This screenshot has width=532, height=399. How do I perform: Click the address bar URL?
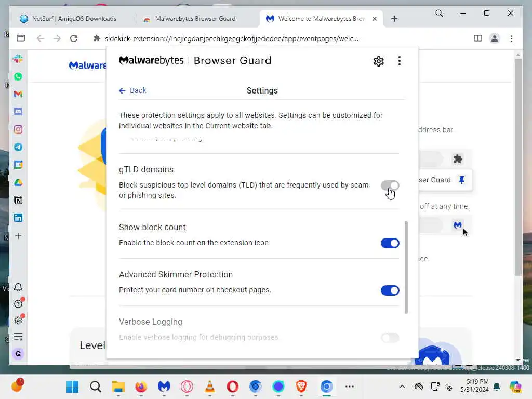pyautogui.click(x=231, y=38)
